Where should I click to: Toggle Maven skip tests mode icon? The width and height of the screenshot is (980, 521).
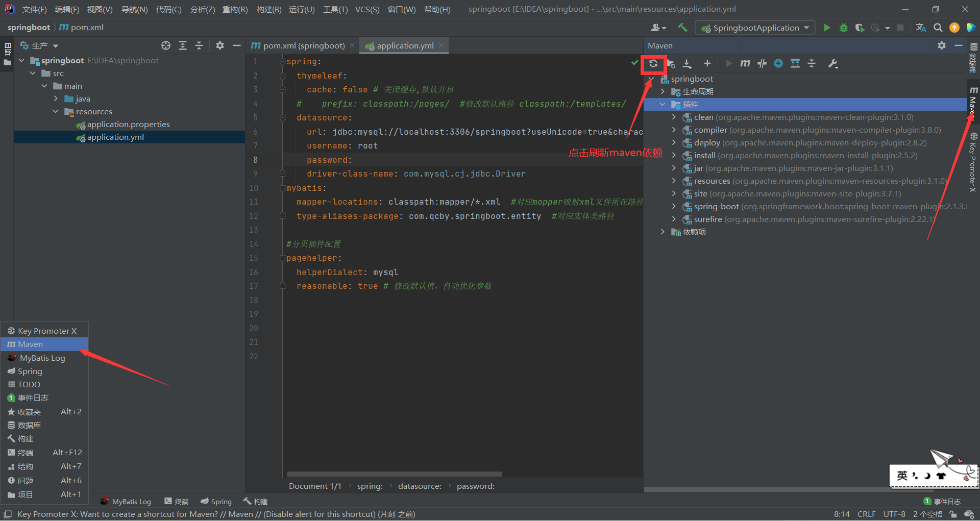(x=778, y=63)
